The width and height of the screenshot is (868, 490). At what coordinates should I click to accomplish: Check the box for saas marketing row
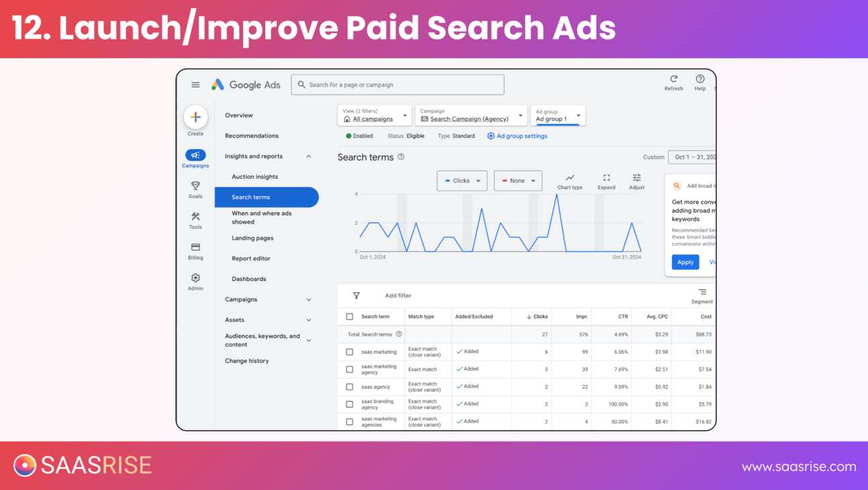click(349, 352)
